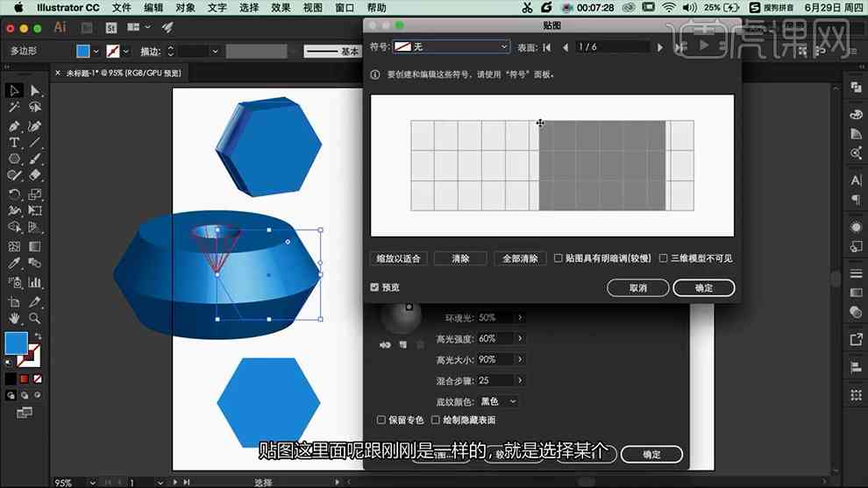Click the 清除 button
This screenshot has width=868, height=488.
pyautogui.click(x=460, y=258)
